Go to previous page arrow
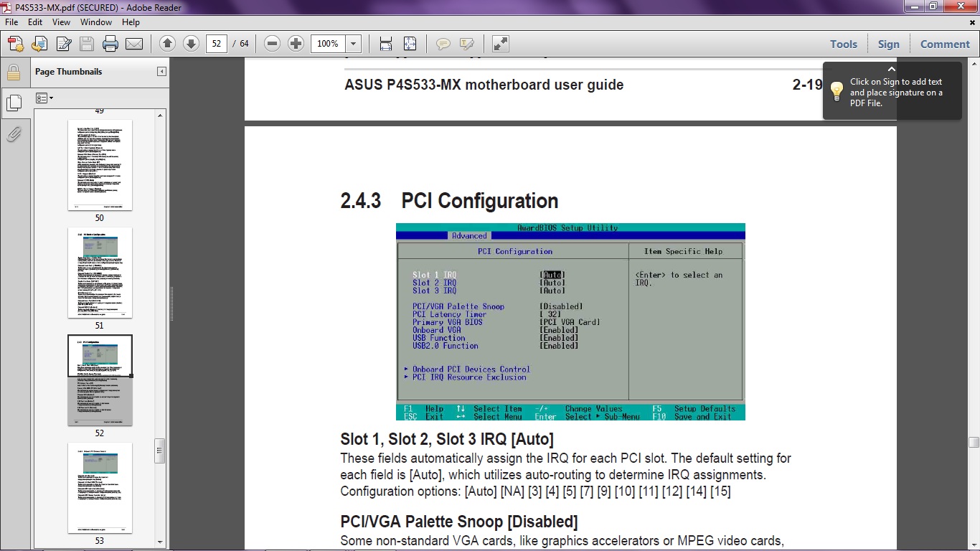Viewport: 980px width, 551px height. click(167, 44)
